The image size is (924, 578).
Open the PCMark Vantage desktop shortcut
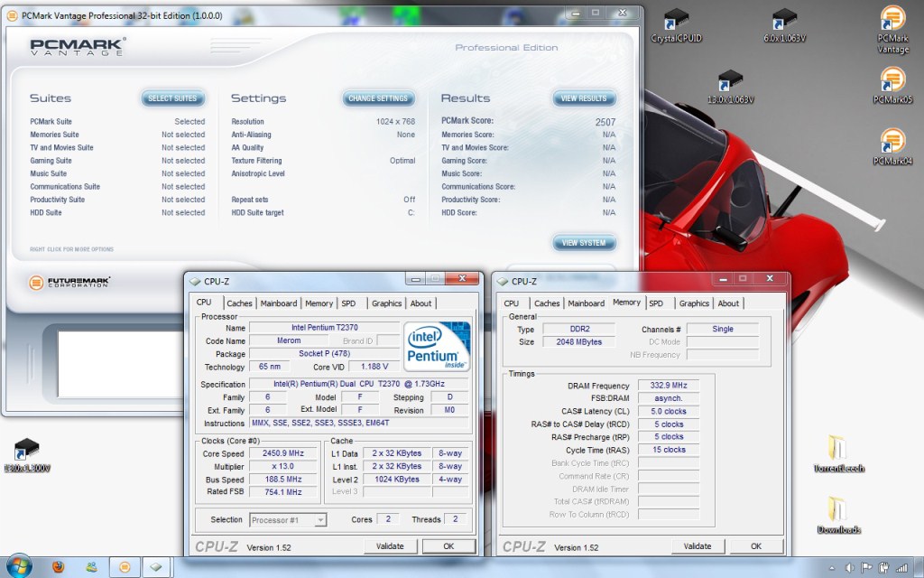(892, 30)
